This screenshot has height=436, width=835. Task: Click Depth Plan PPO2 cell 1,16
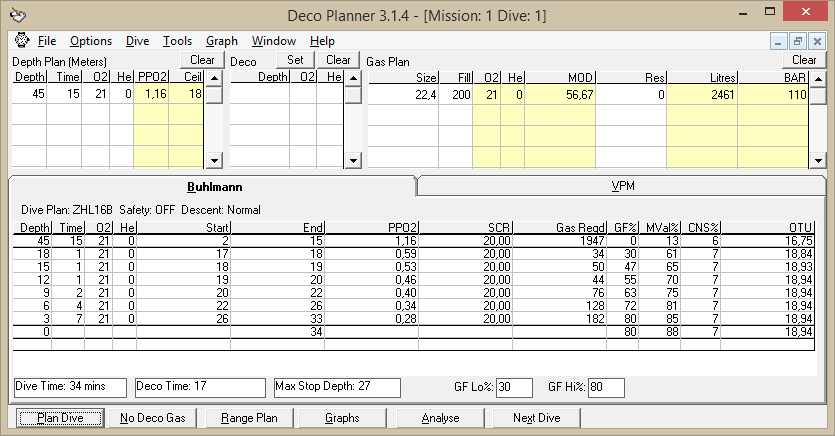pyautogui.click(x=151, y=94)
